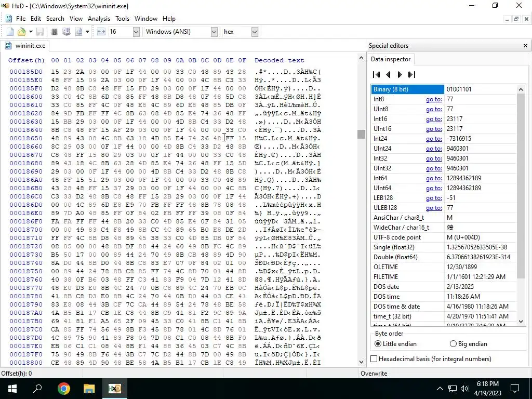The width and height of the screenshot is (532, 399).
Task: Click the hex view vertical scrollbar thumb
Action: tap(361, 135)
